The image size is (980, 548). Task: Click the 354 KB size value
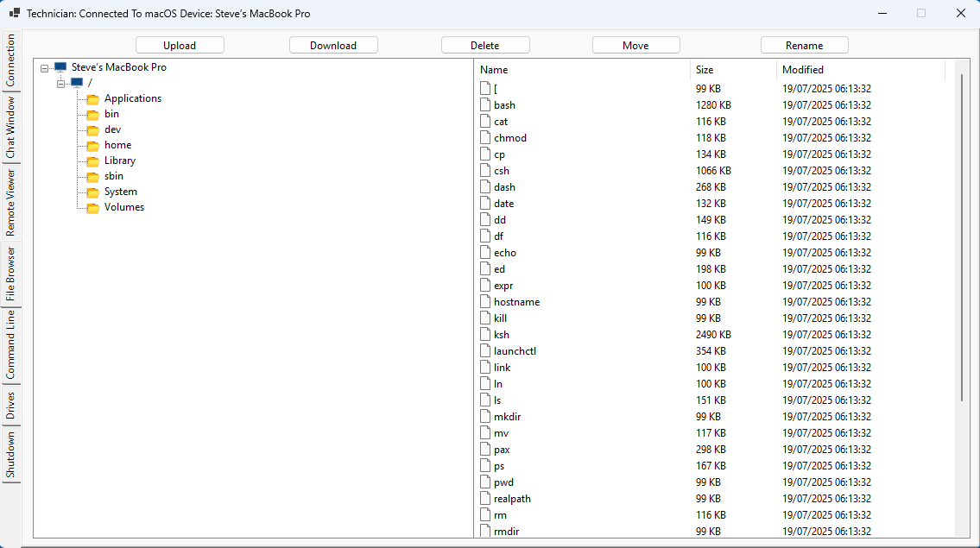[x=711, y=351]
